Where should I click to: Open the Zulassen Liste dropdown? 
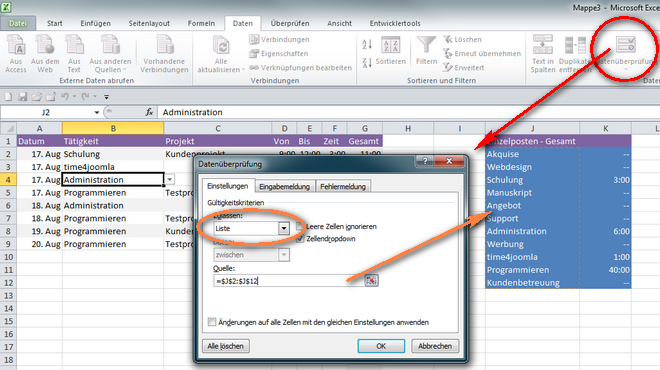tap(284, 228)
